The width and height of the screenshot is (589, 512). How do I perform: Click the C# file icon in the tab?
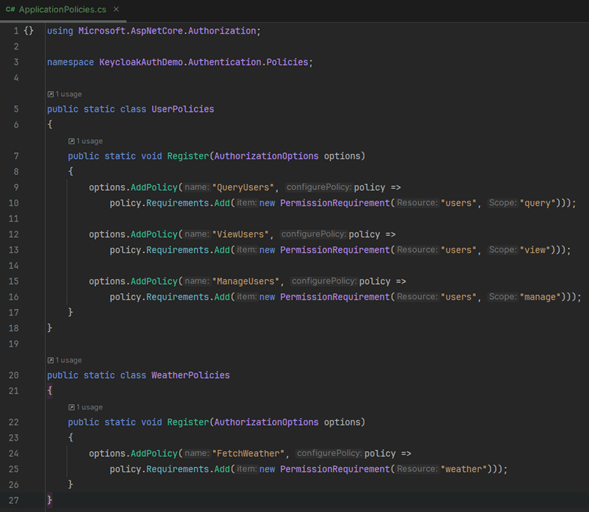click(x=10, y=10)
